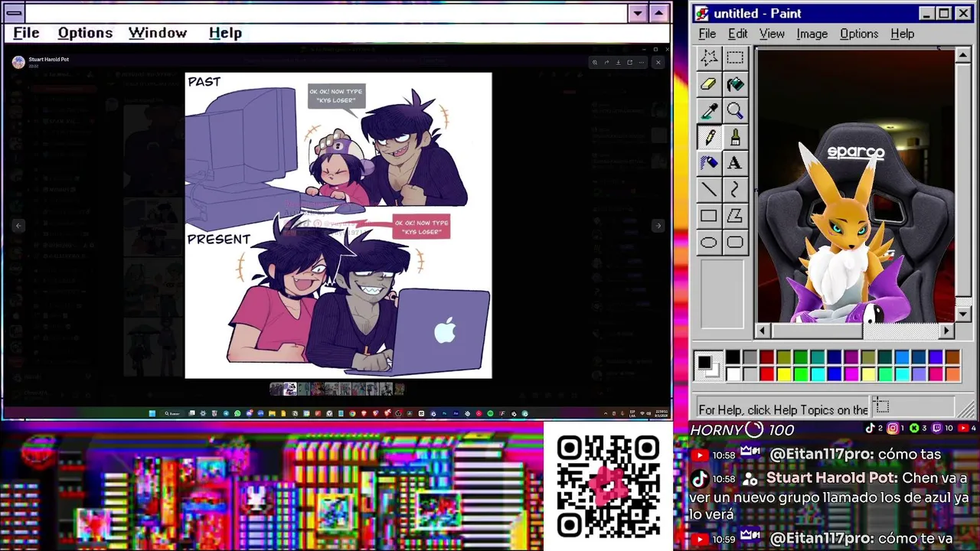
Task: Pick the Fill With Color bucket tool
Action: (735, 84)
